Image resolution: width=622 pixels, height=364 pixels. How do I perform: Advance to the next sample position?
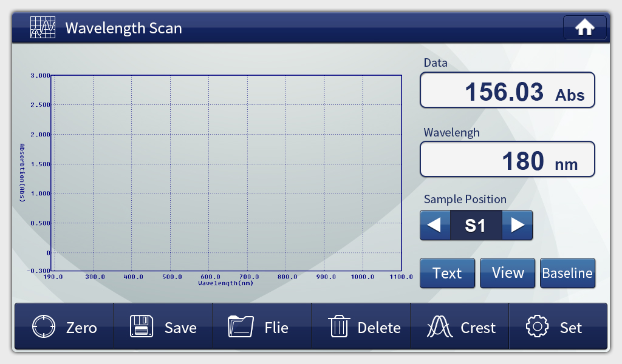(x=518, y=226)
